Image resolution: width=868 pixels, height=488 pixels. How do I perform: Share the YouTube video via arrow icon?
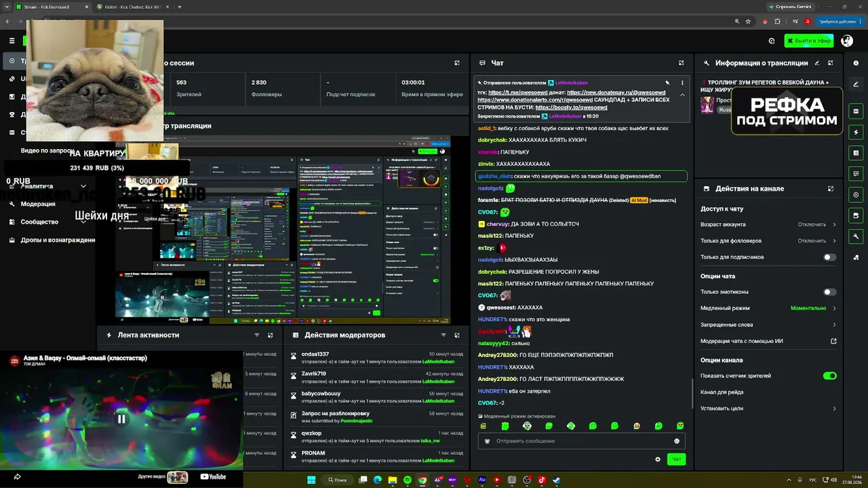tap(17, 476)
